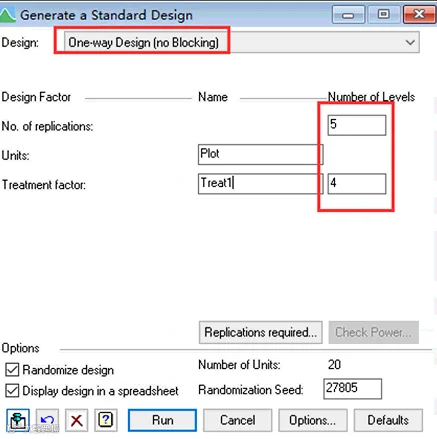Click the pin dialog icon
The width and height of the screenshot is (437, 439).
coord(18,420)
